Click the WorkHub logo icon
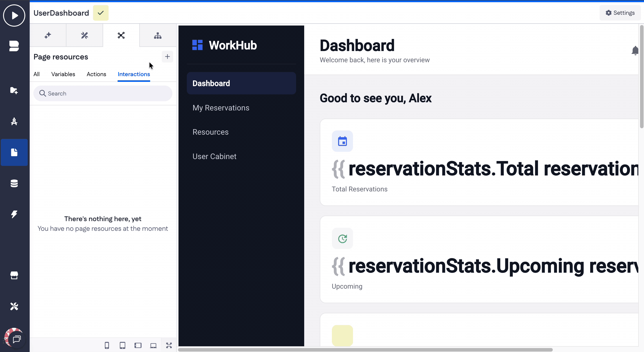This screenshot has width=644, height=352. (x=197, y=45)
